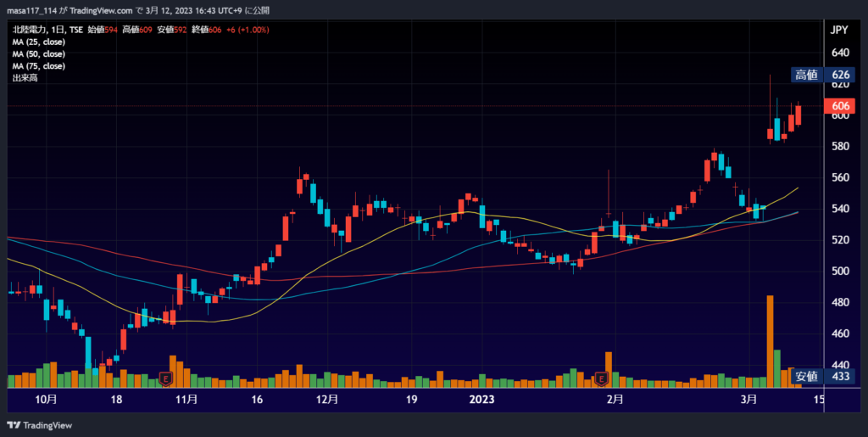Click 460 on the price axis
This screenshot has height=437, width=868.
pos(840,333)
